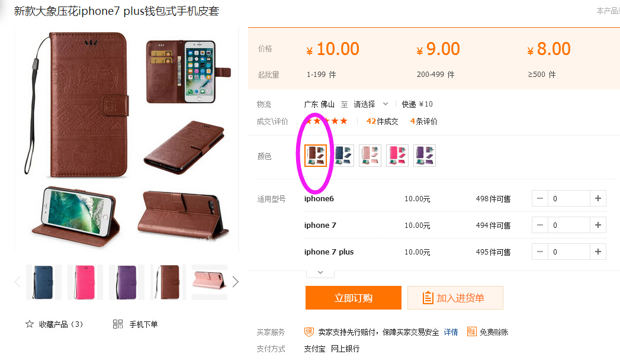Expand more models with the down chevron
This screenshot has height=364, width=620.
point(320,273)
